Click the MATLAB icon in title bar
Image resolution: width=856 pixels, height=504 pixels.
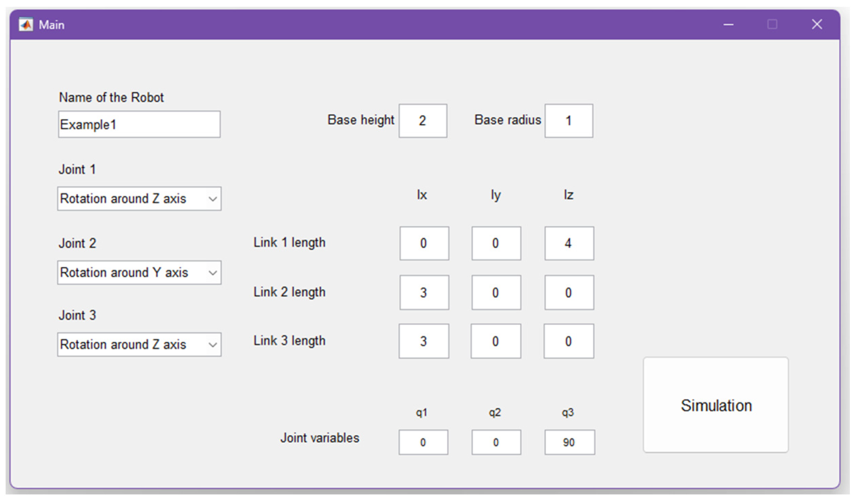[x=26, y=25]
